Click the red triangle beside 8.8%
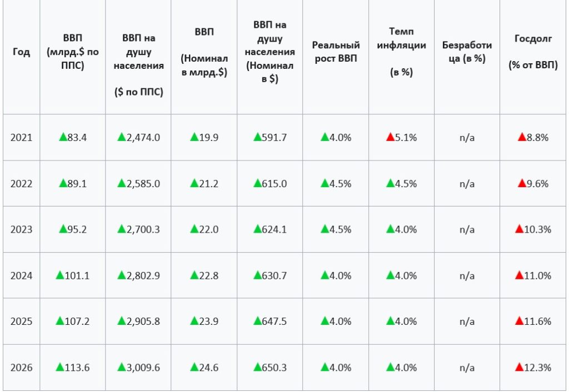Viewport: 569px width, 392px height. point(522,137)
